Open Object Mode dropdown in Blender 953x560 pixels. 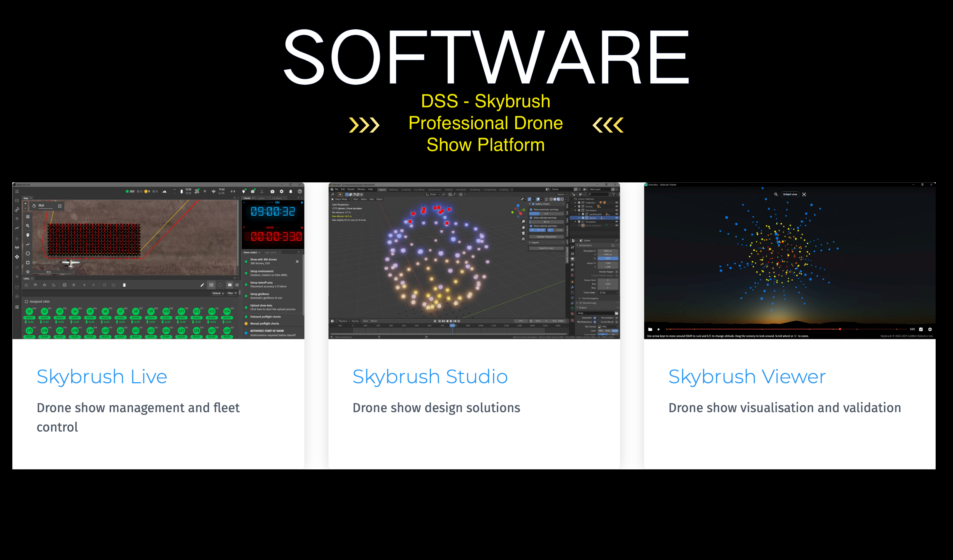[341, 199]
